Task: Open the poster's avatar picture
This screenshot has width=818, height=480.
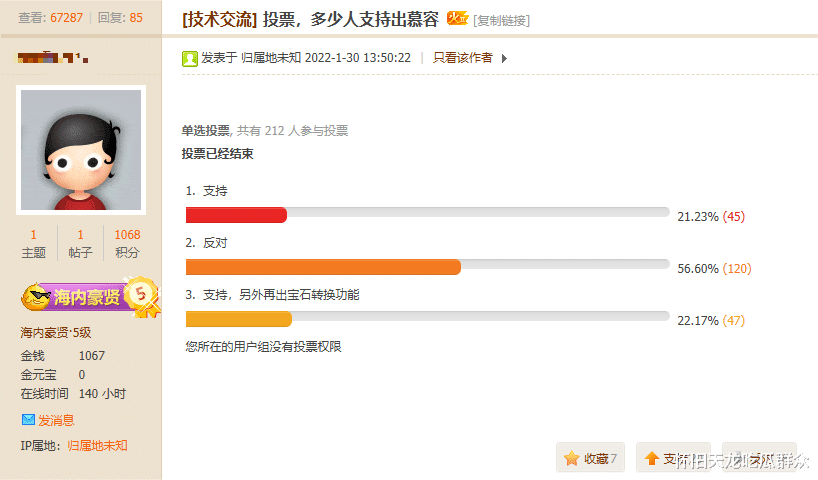Action: click(x=81, y=150)
